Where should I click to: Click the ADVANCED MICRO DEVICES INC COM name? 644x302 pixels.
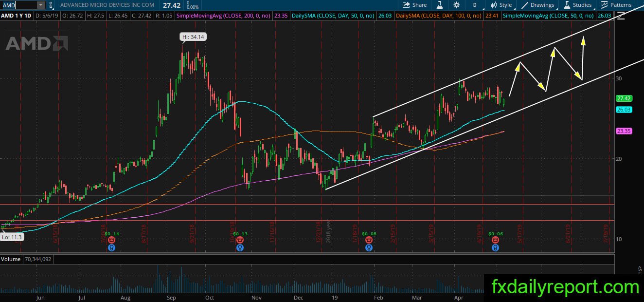(107, 5)
